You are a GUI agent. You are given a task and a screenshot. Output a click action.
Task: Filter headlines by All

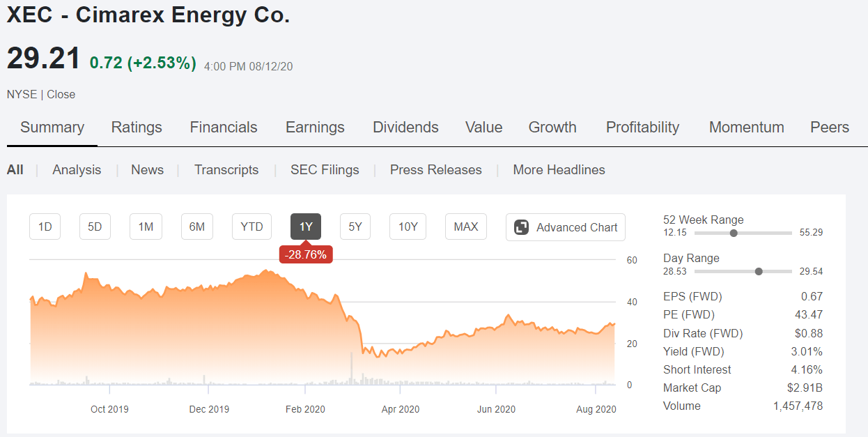pos(15,169)
